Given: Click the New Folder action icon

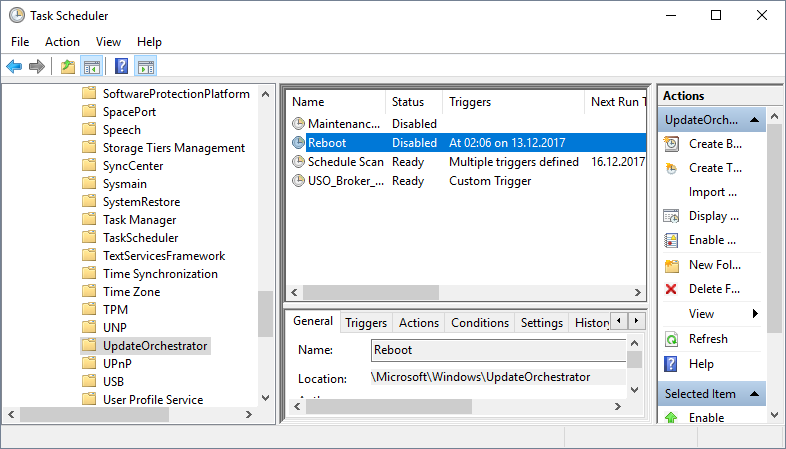Looking at the screenshot, I should click(x=670, y=265).
